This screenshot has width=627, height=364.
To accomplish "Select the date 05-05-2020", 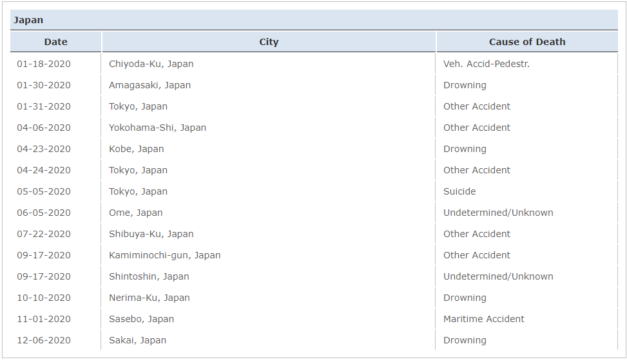I will 44,191.
